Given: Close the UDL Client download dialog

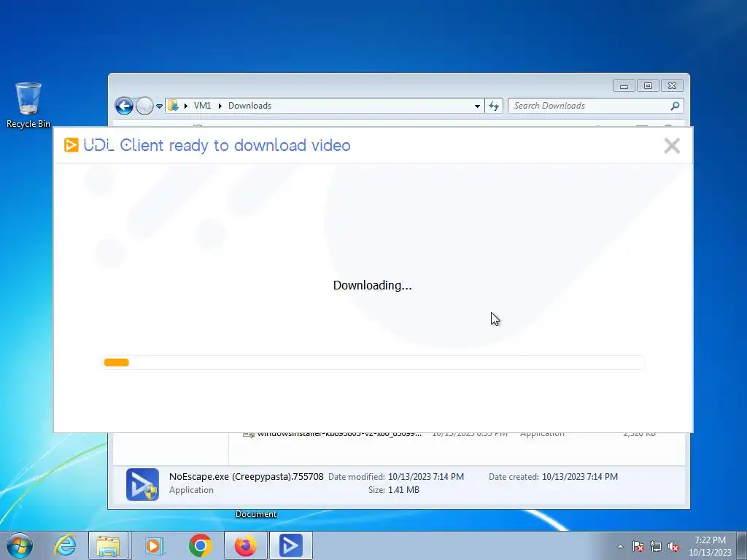Looking at the screenshot, I should click(672, 146).
